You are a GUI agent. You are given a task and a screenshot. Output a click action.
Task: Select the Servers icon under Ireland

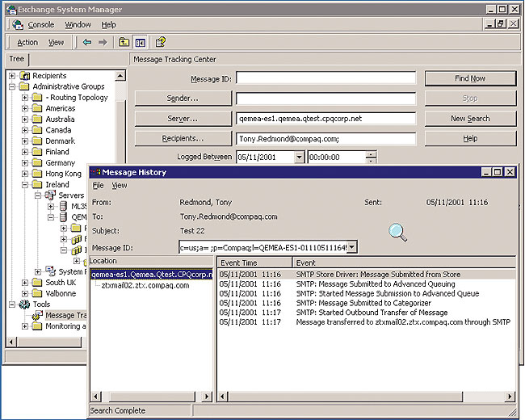(49, 195)
